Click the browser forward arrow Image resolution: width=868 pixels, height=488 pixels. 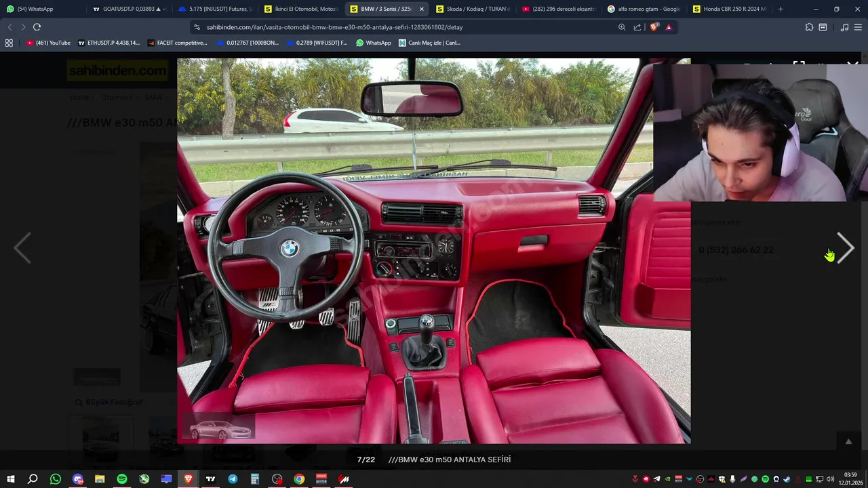tap(23, 27)
